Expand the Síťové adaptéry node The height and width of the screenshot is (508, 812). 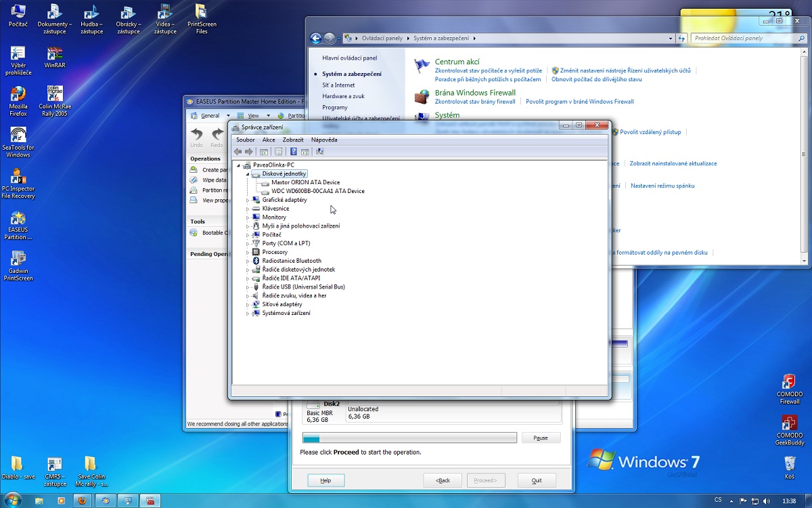coord(248,305)
